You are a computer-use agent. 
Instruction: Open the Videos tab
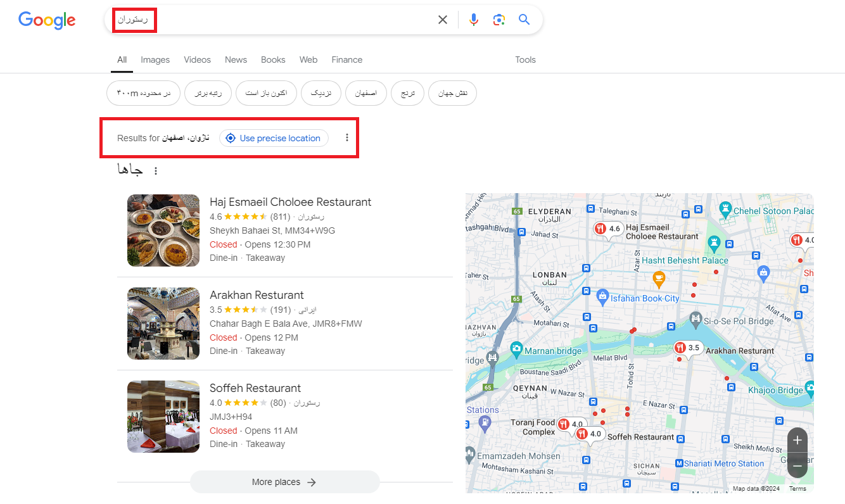197,60
